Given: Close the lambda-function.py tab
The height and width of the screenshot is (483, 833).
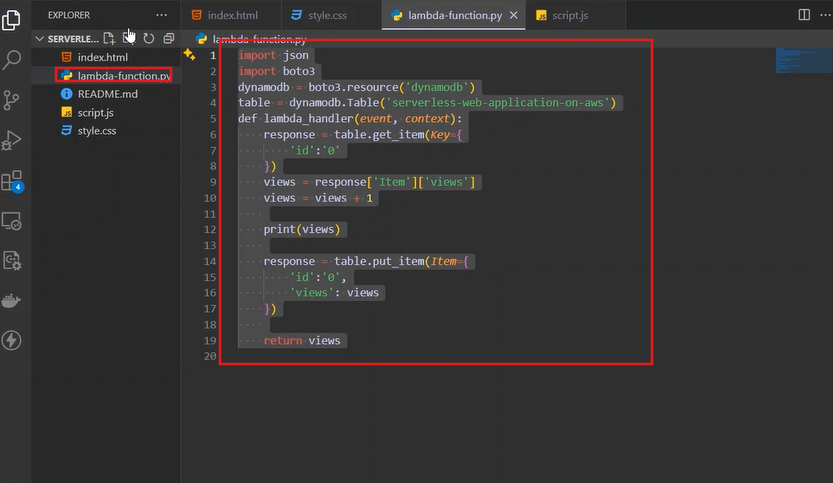Looking at the screenshot, I should click(x=514, y=15).
